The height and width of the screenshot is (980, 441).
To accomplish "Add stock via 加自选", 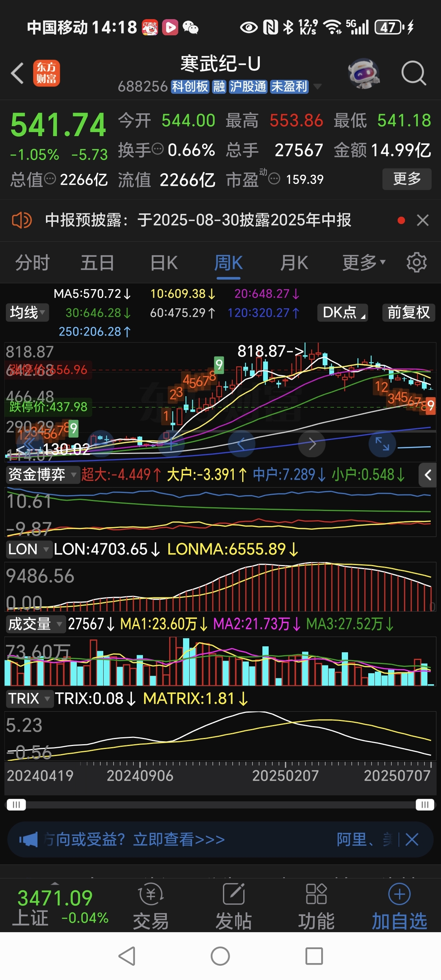I will pyautogui.click(x=399, y=906).
